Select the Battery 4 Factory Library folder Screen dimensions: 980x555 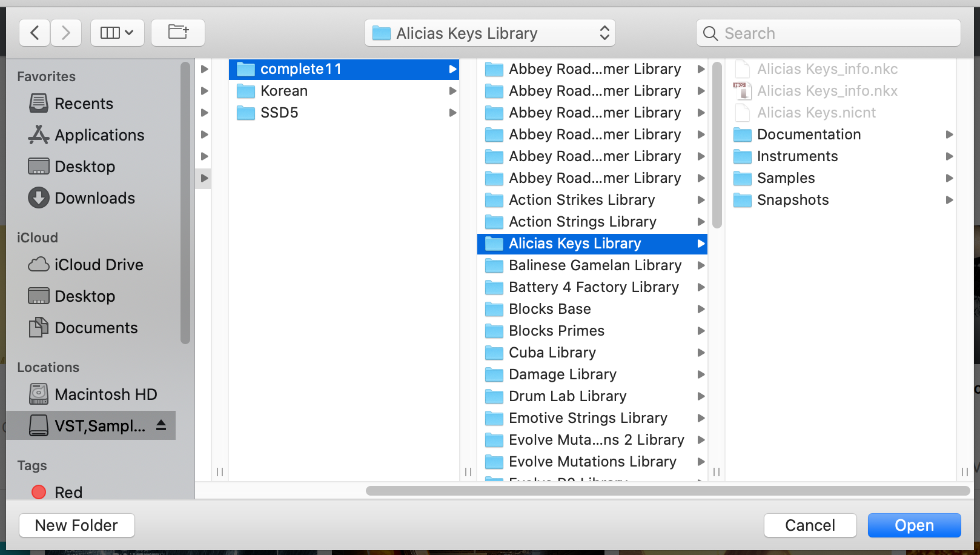pyautogui.click(x=592, y=287)
